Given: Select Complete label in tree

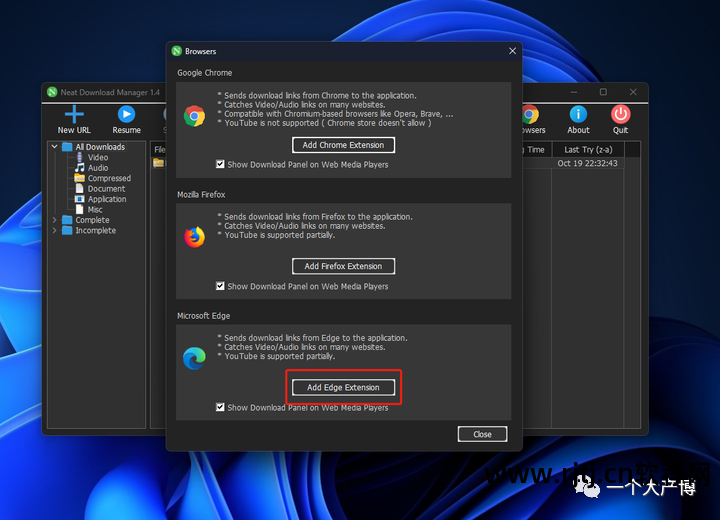Looking at the screenshot, I should pyautogui.click(x=92, y=220).
